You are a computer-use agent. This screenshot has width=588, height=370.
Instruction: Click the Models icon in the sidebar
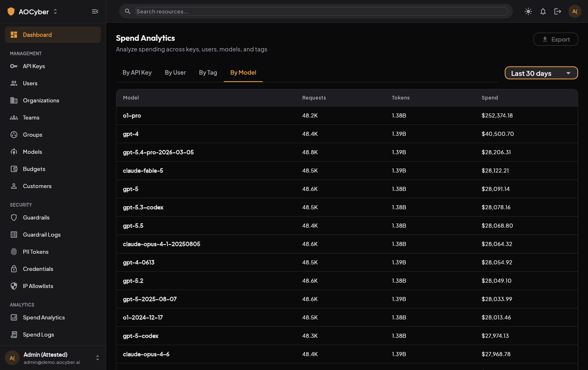14,152
